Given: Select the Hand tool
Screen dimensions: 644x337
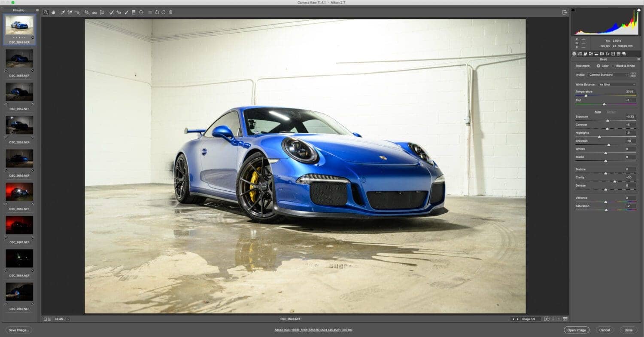Looking at the screenshot, I should click(x=53, y=12).
